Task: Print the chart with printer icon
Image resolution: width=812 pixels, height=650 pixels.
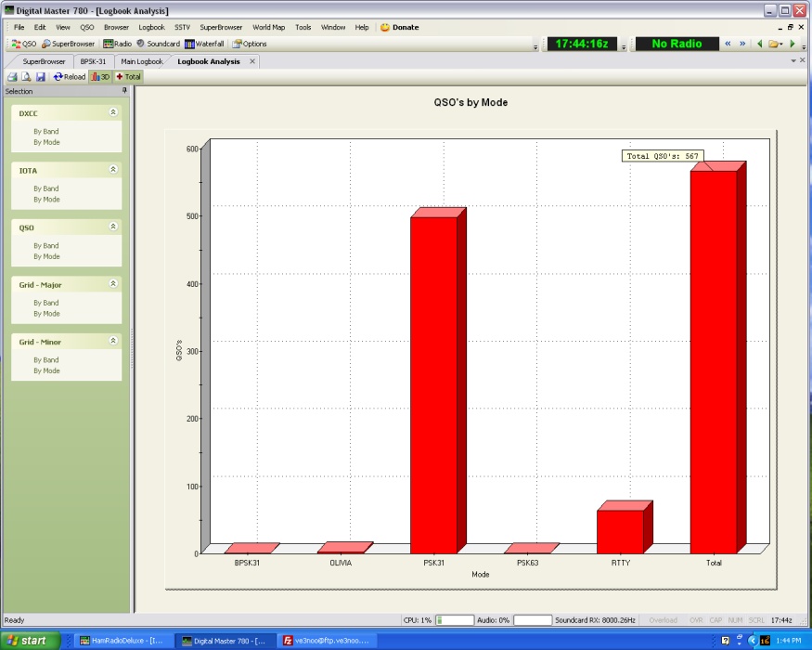Action: click(12, 77)
